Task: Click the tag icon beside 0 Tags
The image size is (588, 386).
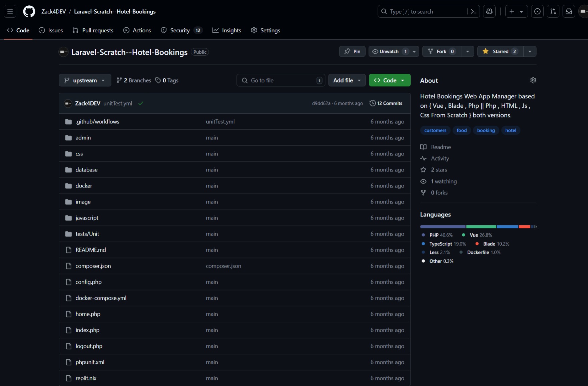Action: [158, 80]
